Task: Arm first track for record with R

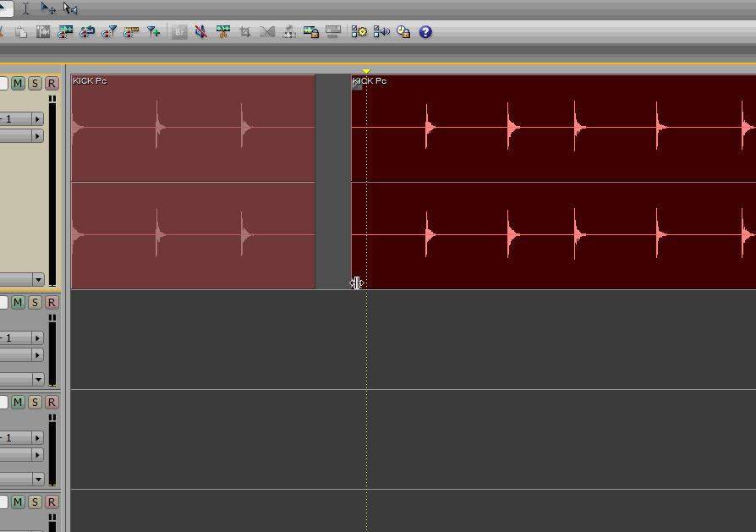Action: point(52,84)
